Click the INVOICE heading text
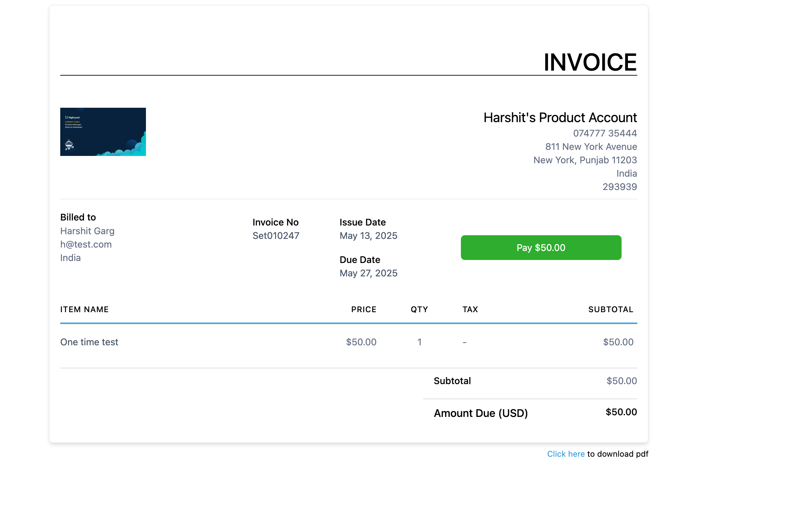 (590, 63)
